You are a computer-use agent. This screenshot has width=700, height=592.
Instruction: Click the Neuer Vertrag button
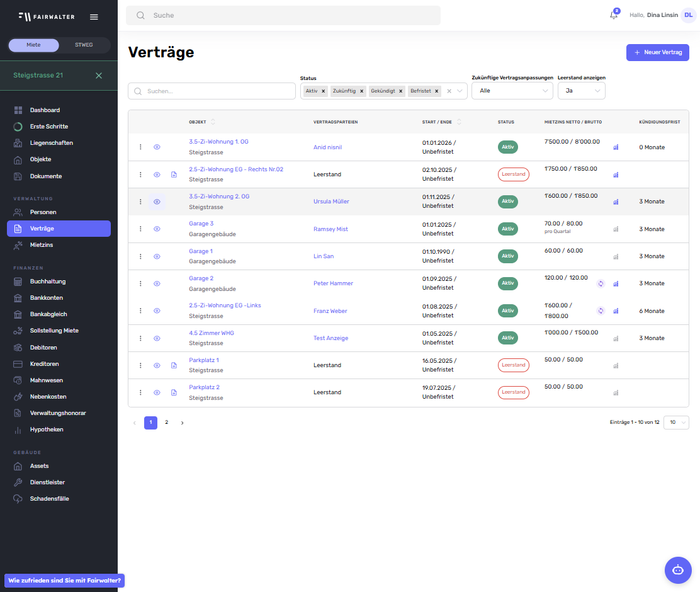[x=657, y=52]
